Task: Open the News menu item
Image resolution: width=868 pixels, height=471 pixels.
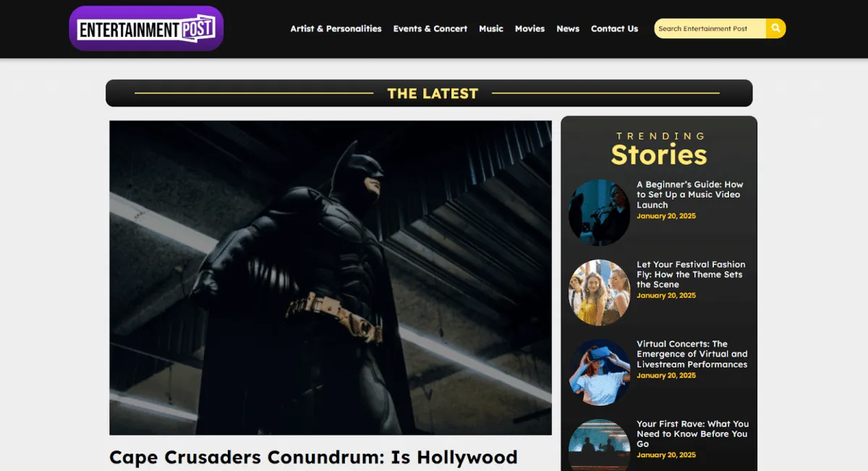Action: tap(568, 29)
